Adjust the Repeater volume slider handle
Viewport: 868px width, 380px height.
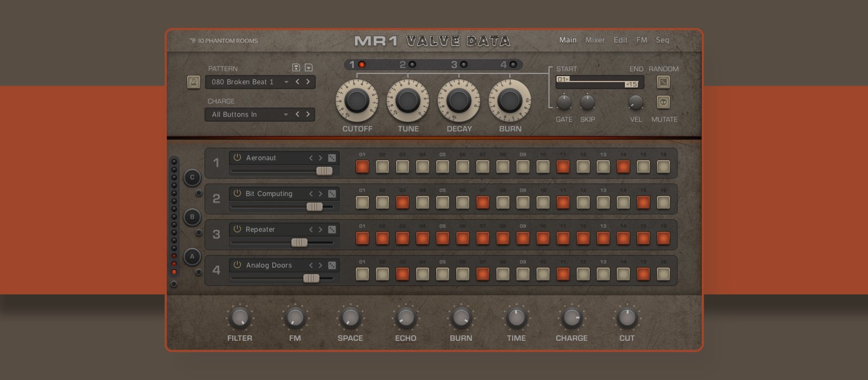pyautogui.click(x=299, y=243)
